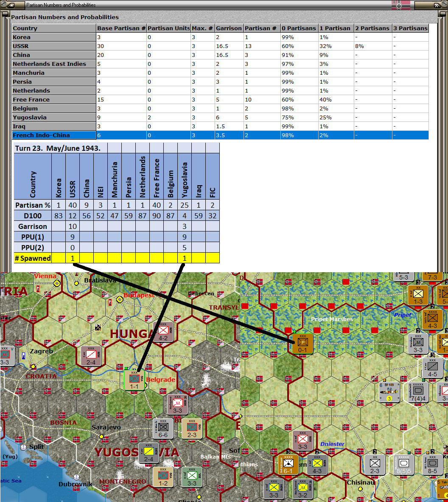
Task: Click the Zagreb city dot
Action: click(x=33, y=367)
